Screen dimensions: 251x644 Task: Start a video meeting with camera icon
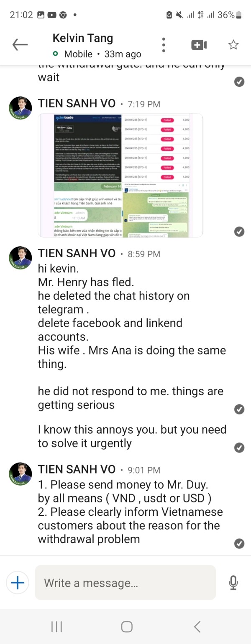pos(199,45)
